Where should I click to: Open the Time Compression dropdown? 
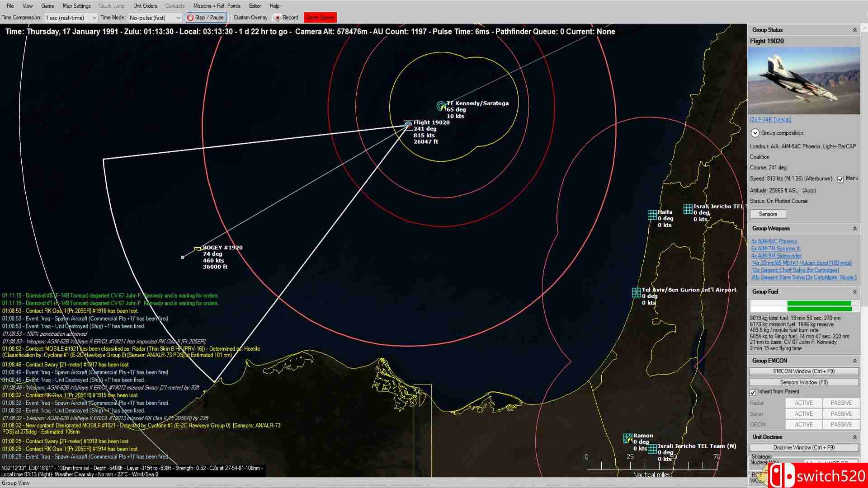(94, 18)
